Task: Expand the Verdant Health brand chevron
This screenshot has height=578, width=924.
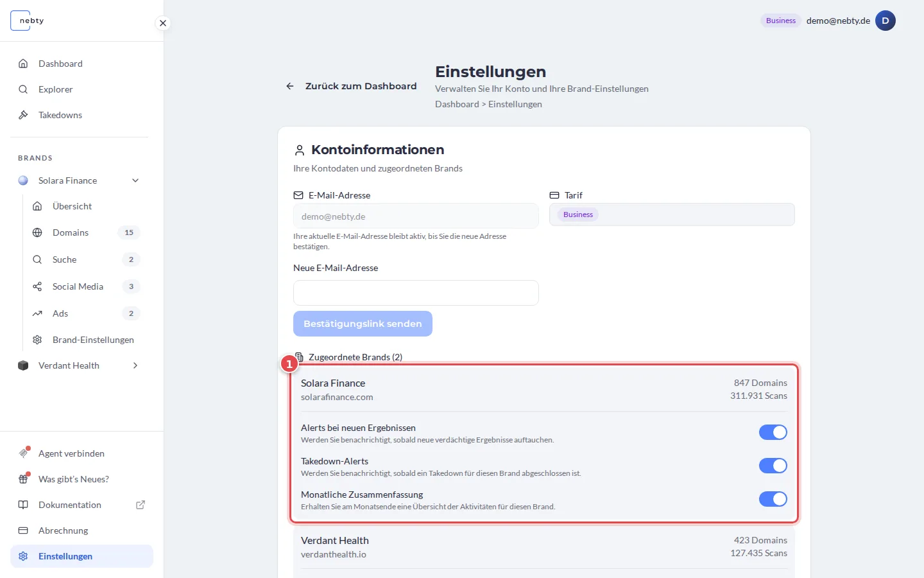Action: click(x=135, y=365)
